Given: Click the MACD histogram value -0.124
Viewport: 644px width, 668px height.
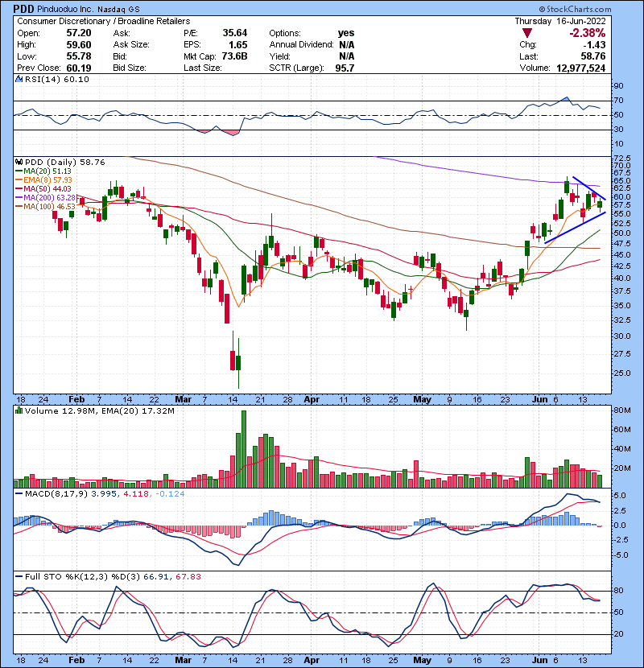Looking at the screenshot, I should click(x=170, y=494).
